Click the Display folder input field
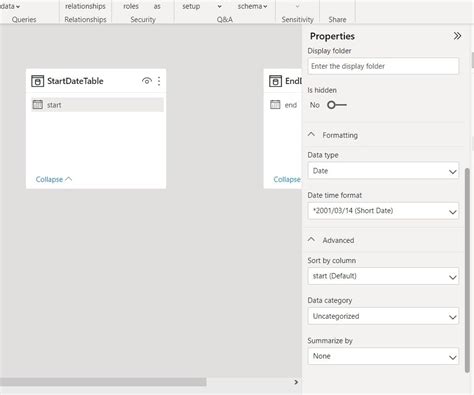The height and width of the screenshot is (395, 474). pos(383,66)
